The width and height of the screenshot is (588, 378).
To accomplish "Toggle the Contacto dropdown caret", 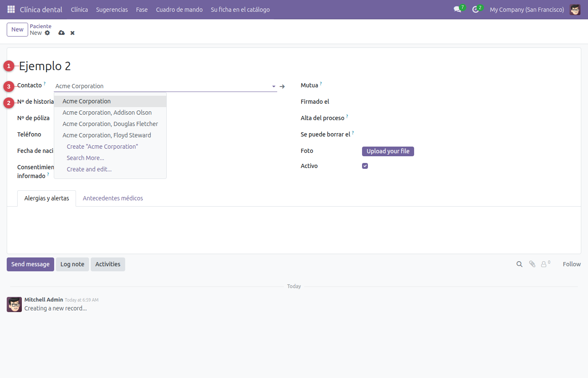I will coord(274,86).
